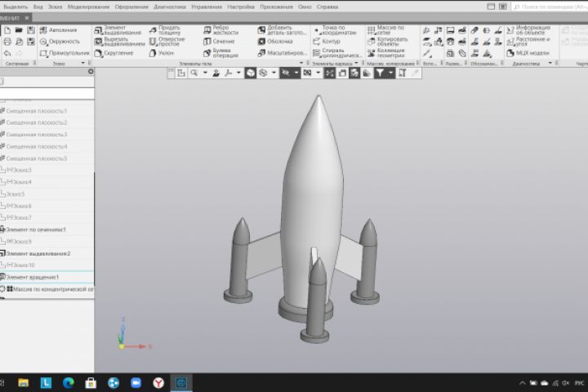
Task: Print the document with the printer icon
Action: [x=7, y=42]
